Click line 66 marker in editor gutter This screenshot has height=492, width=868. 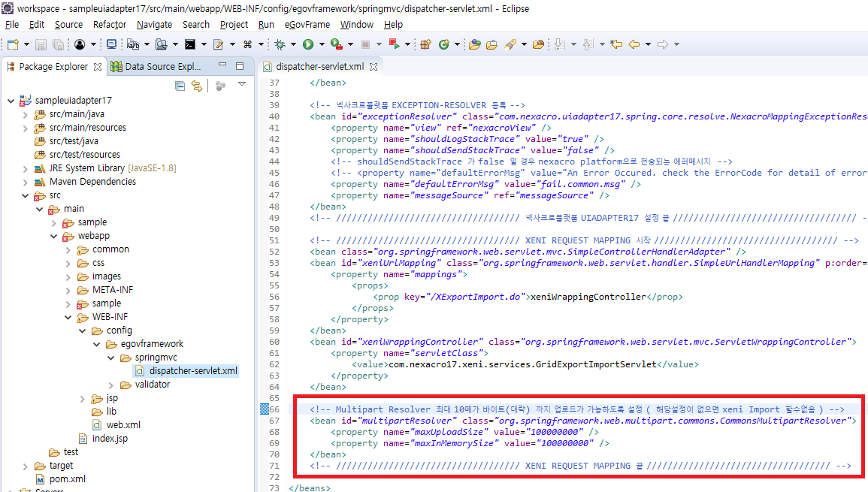[264, 409]
